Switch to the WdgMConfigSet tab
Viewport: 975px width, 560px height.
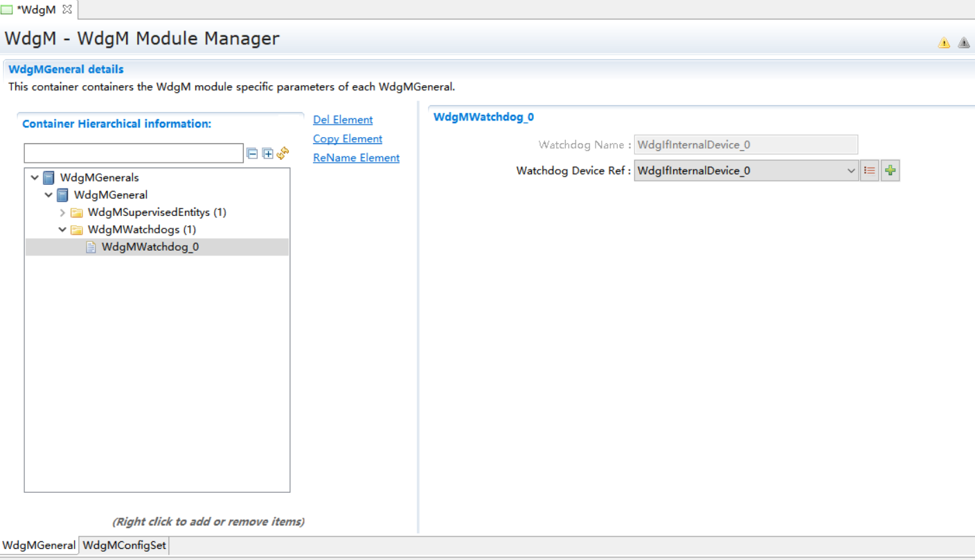point(124,545)
